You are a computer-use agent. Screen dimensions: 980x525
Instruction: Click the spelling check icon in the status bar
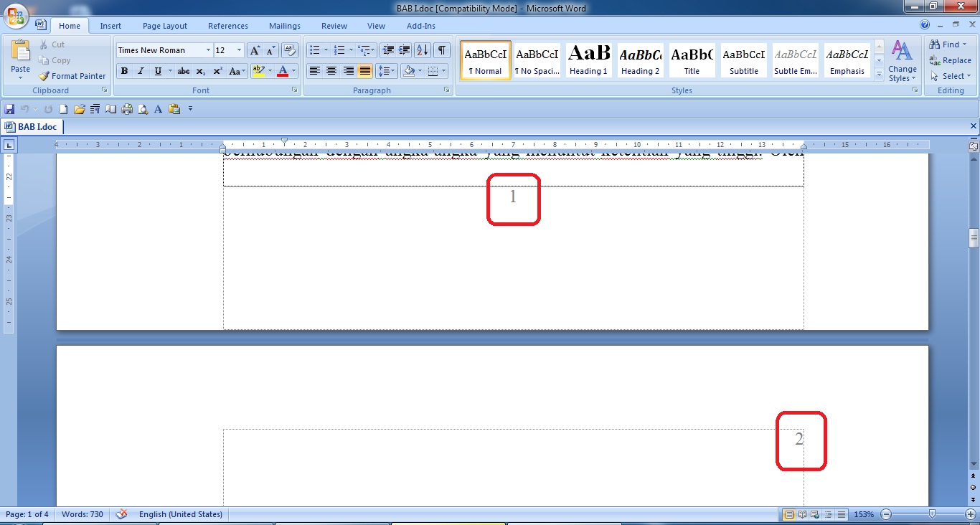[122, 514]
